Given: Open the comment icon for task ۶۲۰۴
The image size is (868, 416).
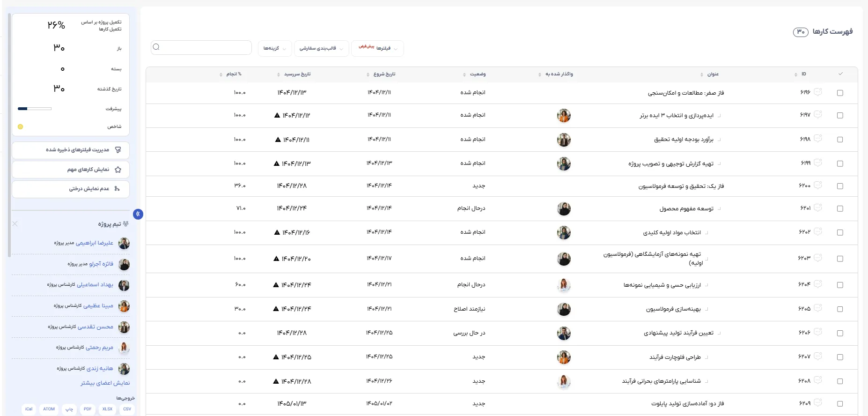Looking at the screenshot, I should [818, 284].
